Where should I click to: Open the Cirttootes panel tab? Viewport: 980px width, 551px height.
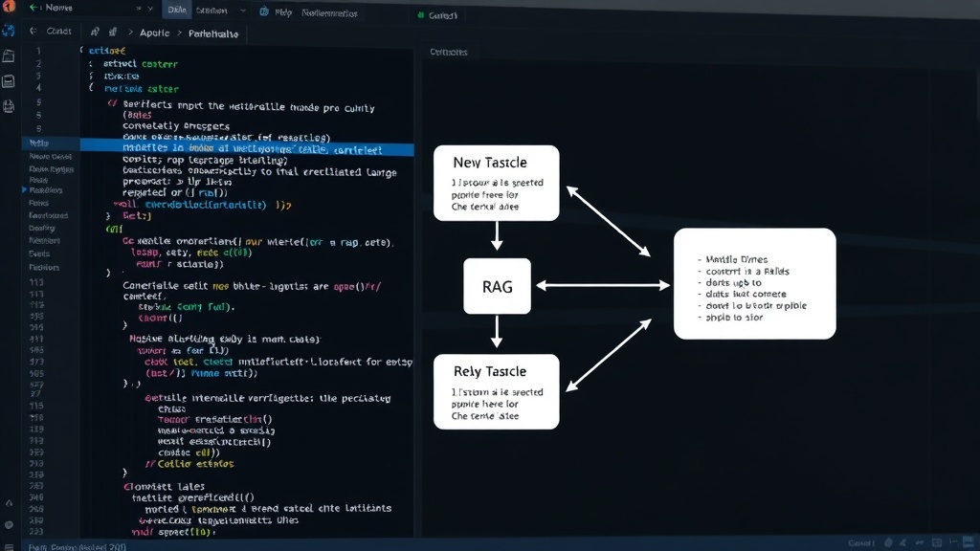(448, 52)
